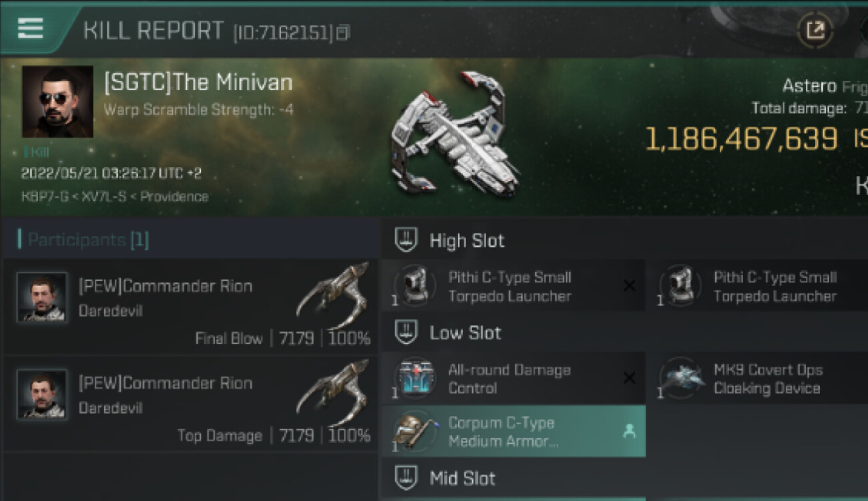Click the X beside All-round Damage Control
Viewport: 868px width, 501px height.
click(628, 379)
